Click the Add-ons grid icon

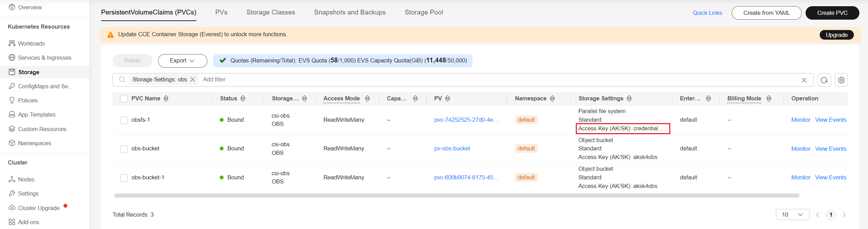tap(12, 222)
